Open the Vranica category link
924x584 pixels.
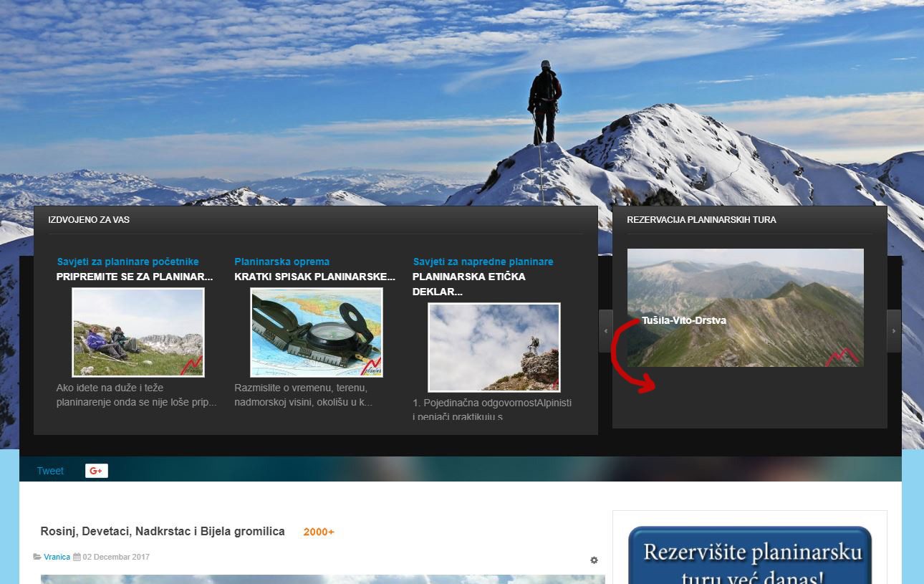(x=57, y=557)
